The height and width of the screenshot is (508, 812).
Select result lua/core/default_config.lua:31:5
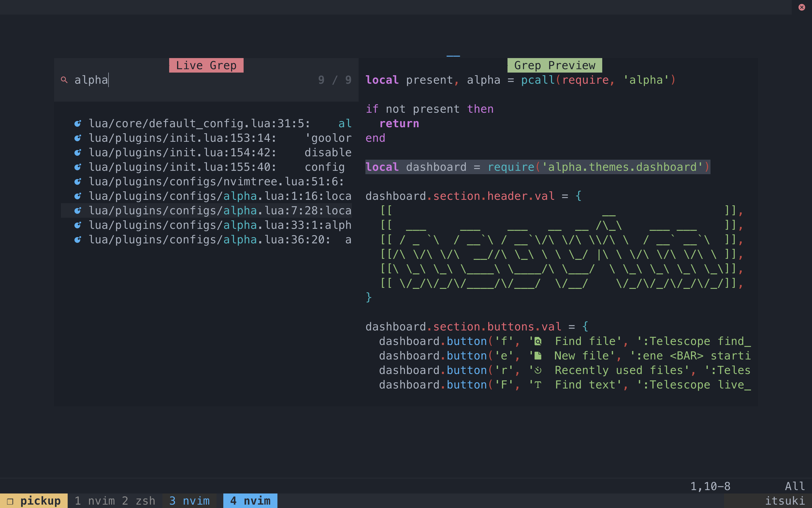pyautogui.click(x=206, y=124)
